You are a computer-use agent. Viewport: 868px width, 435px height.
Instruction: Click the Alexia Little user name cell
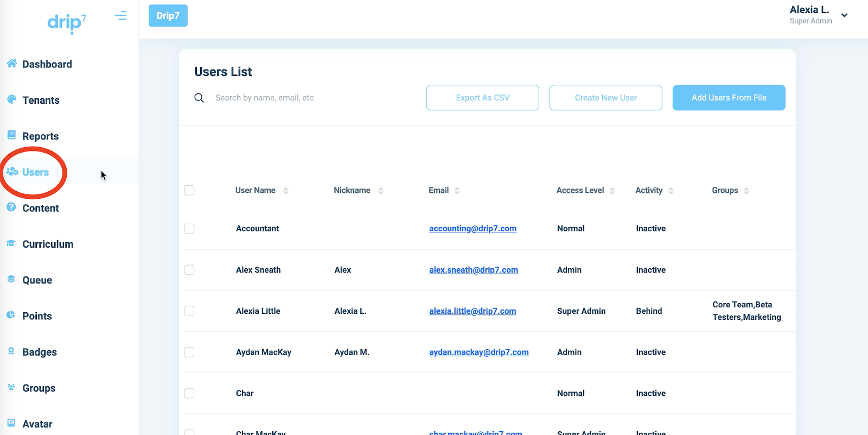pos(258,311)
